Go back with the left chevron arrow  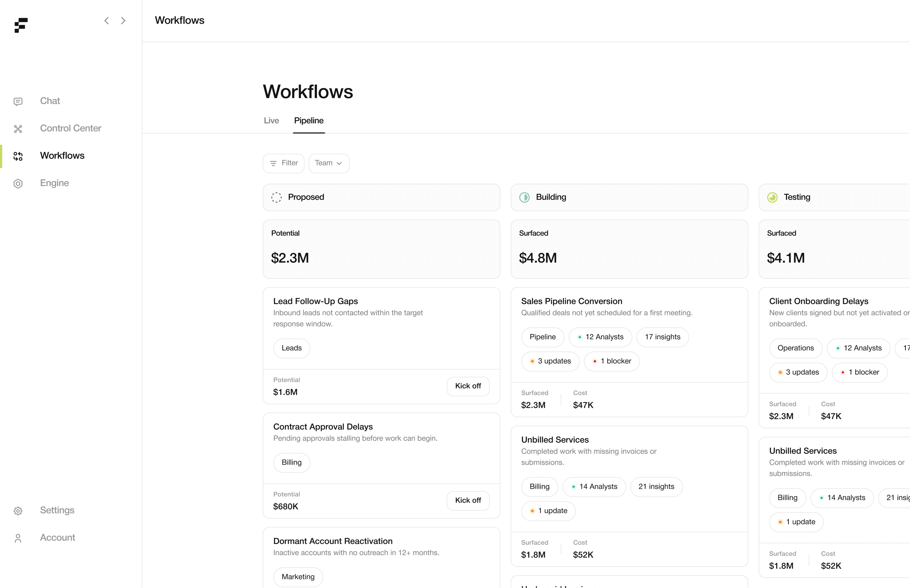pos(107,21)
